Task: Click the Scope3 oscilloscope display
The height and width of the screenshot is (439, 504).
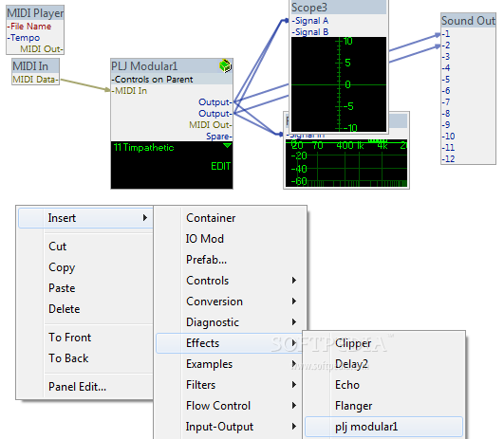Action: click(x=339, y=84)
